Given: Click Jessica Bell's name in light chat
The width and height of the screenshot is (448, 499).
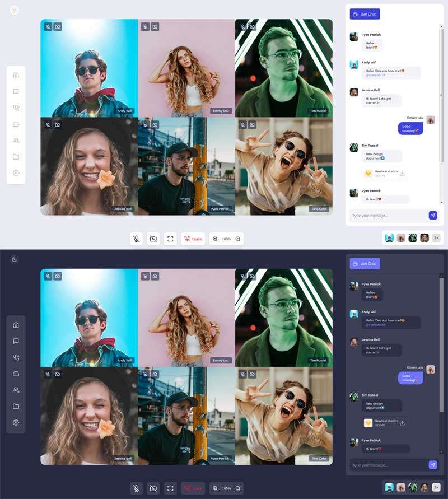Looking at the screenshot, I should [x=370, y=90].
